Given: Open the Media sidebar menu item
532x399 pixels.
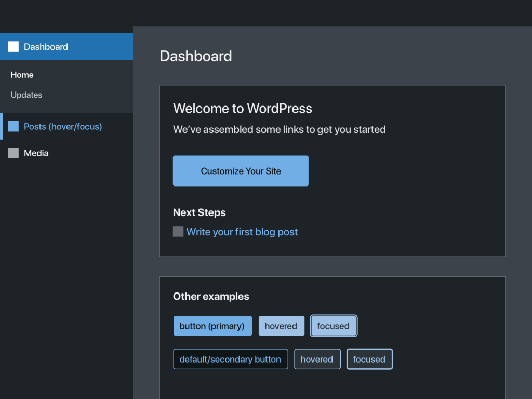Looking at the screenshot, I should (66, 153).
